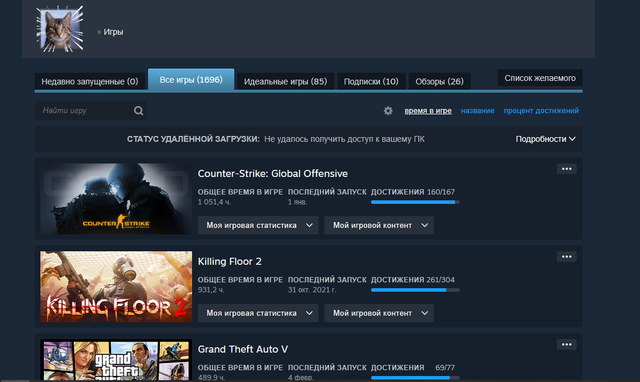Select the Все игры (1696) tab
The image size is (640, 382).
tap(191, 80)
